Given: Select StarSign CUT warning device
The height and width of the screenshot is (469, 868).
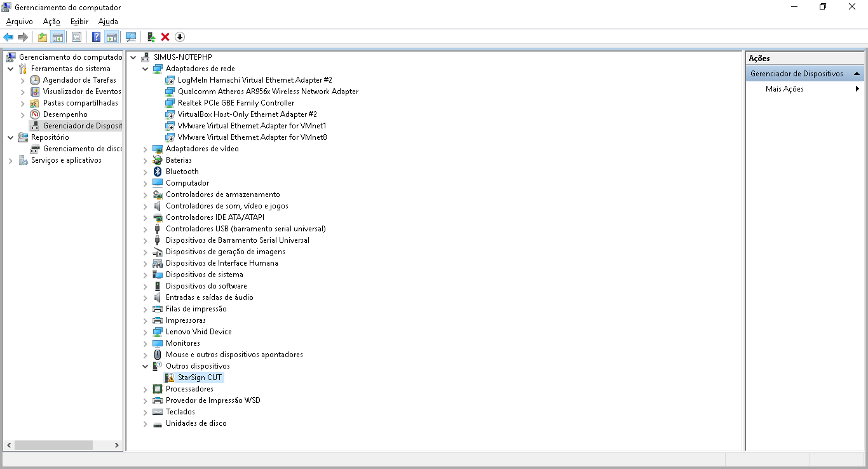Looking at the screenshot, I should [x=200, y=377].
